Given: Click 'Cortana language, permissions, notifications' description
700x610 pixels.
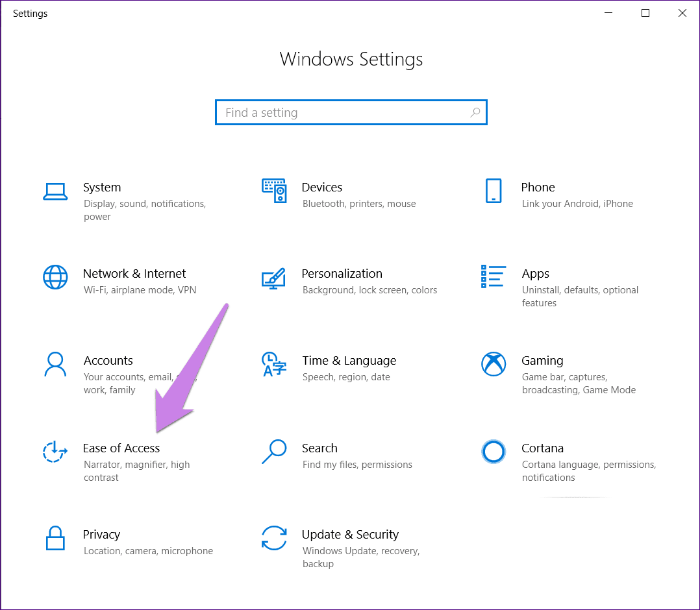Looking at the screenshot, I should 589,470.
